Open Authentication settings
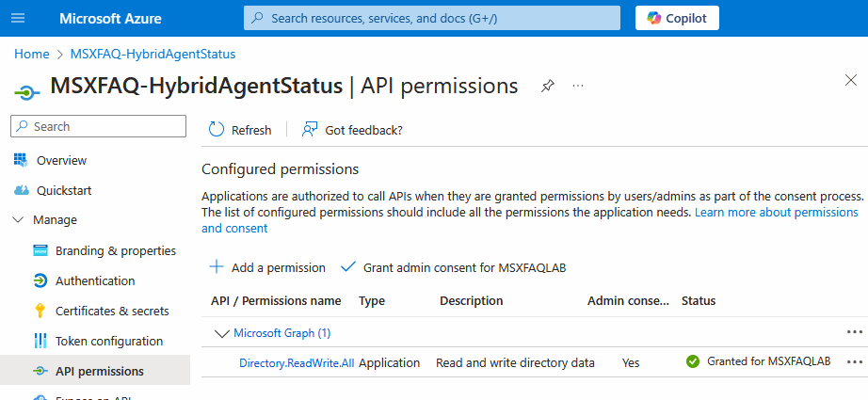The height and width of the screenshot is (400, 868). click(x=95, y=280)
